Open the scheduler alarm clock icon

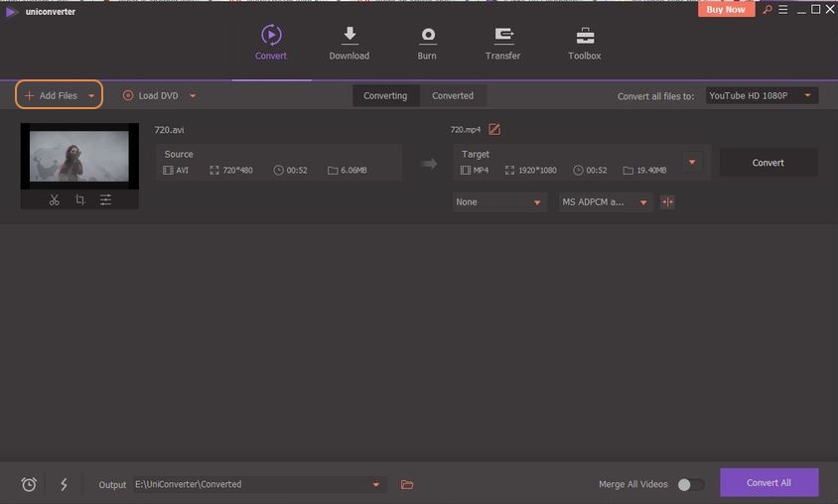coord(29,484)
